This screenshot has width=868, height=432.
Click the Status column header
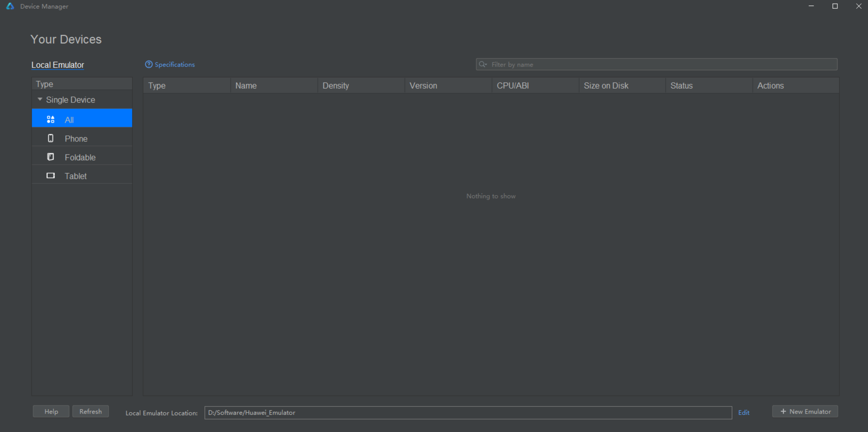coord(681,85)
